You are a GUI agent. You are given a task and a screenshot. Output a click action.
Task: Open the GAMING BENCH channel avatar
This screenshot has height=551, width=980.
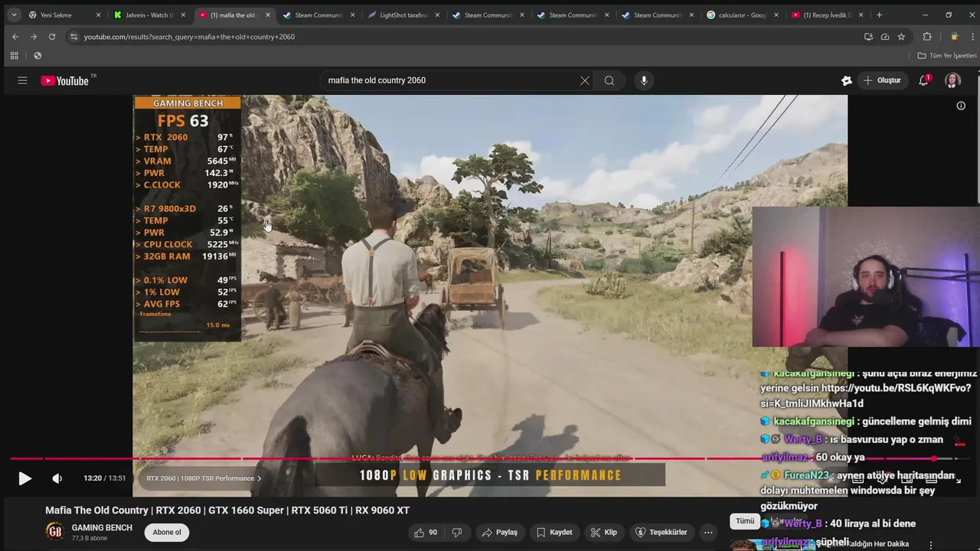[x=55, y=532]
